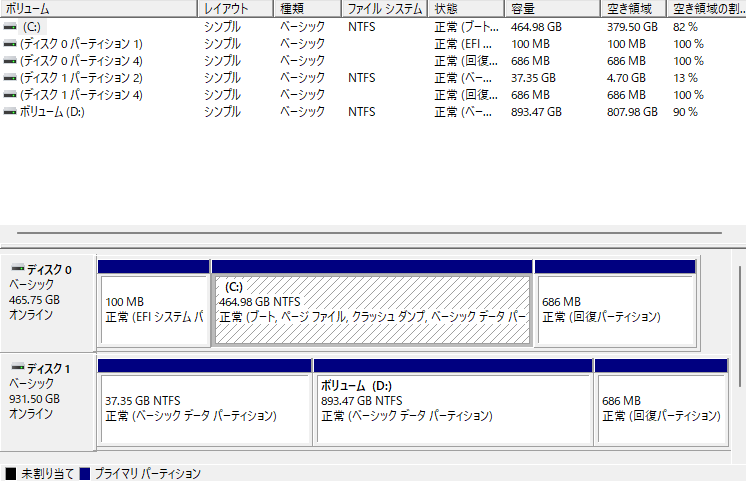Click the blue プライマリ パーティション legend swatch

pyautogui.click(x=85, y=473)
